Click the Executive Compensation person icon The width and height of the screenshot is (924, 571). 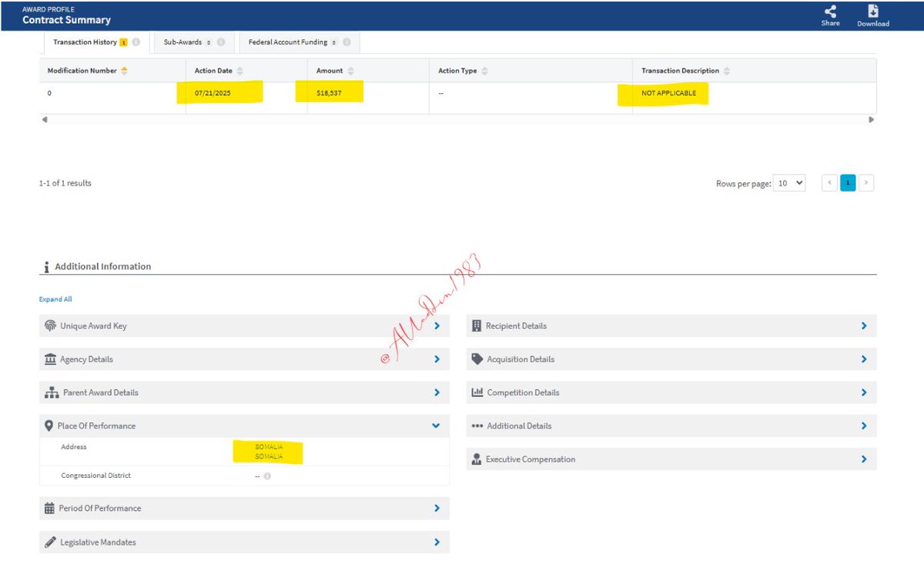click(x=477, y=459)
